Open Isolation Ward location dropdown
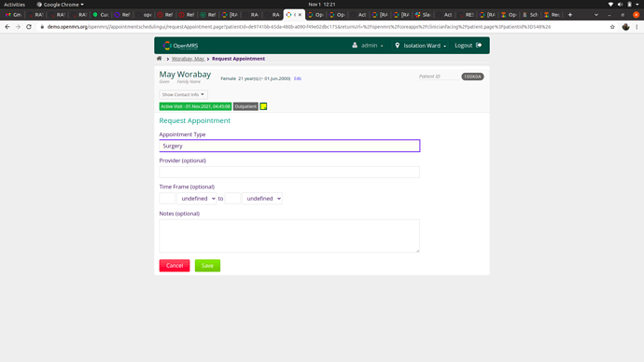This screenshot has width=644, height=362. point(421,46)
